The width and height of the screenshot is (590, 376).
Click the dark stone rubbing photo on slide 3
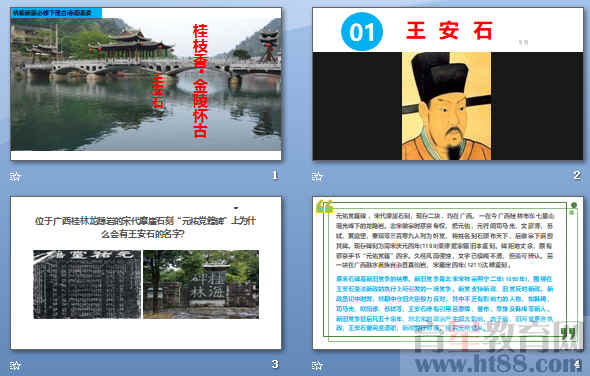pyautogui.click(x=87, y=284)
